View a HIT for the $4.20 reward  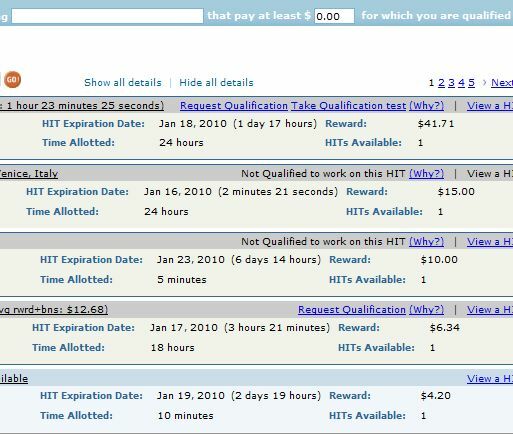490,379
